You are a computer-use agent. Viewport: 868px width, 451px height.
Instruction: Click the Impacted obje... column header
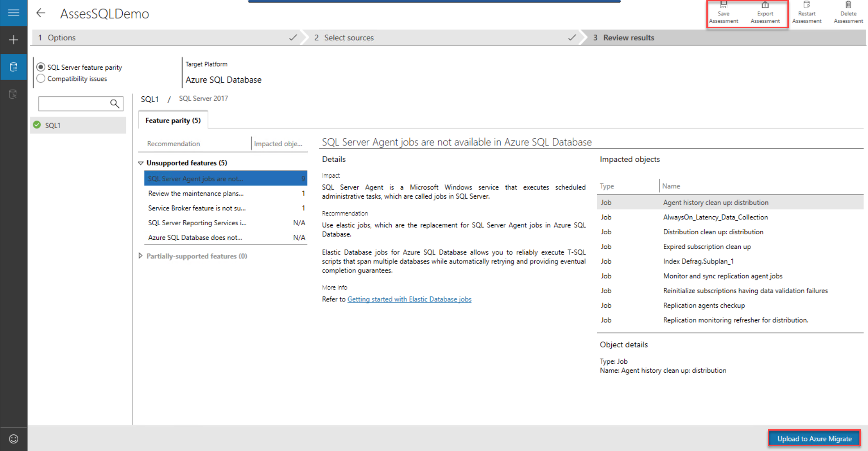point(278,144)
